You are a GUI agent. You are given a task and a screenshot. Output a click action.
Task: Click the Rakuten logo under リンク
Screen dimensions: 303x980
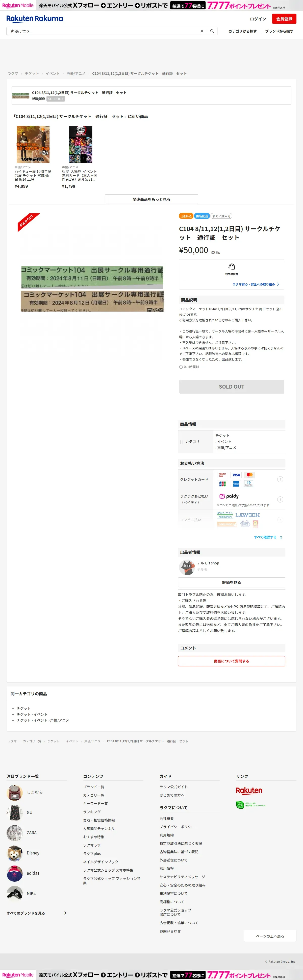(249, 791)
